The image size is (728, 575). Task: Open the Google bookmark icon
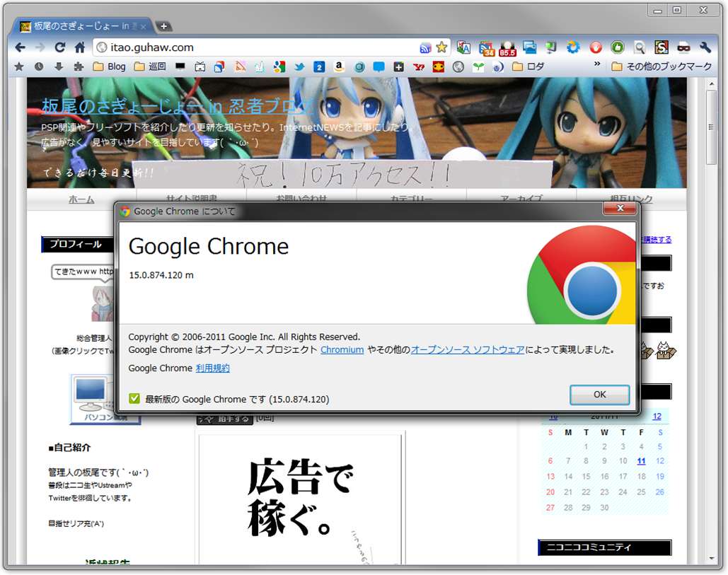click(x=279, y=67)
